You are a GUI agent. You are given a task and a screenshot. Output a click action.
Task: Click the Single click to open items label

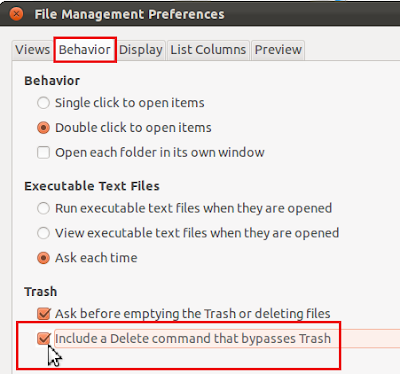pos(130,103)
